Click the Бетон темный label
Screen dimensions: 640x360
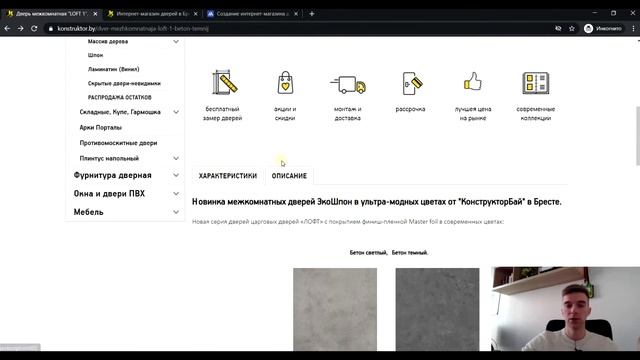(410, 253)
